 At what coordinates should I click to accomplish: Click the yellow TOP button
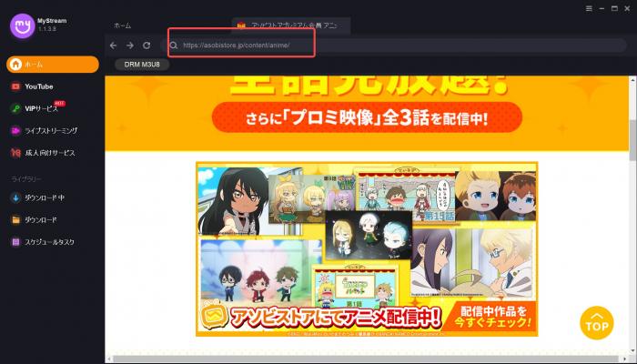[597, 323]
